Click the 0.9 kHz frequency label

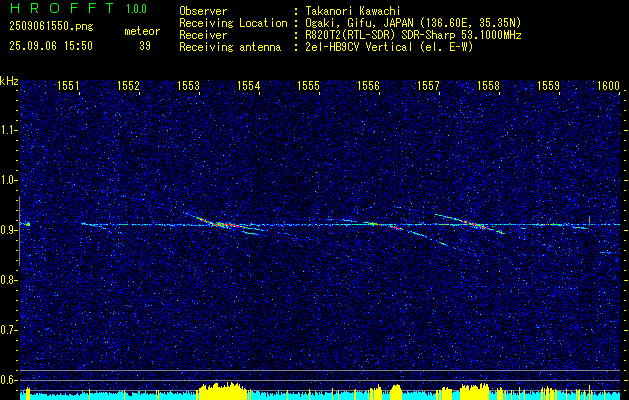point(8,230)
